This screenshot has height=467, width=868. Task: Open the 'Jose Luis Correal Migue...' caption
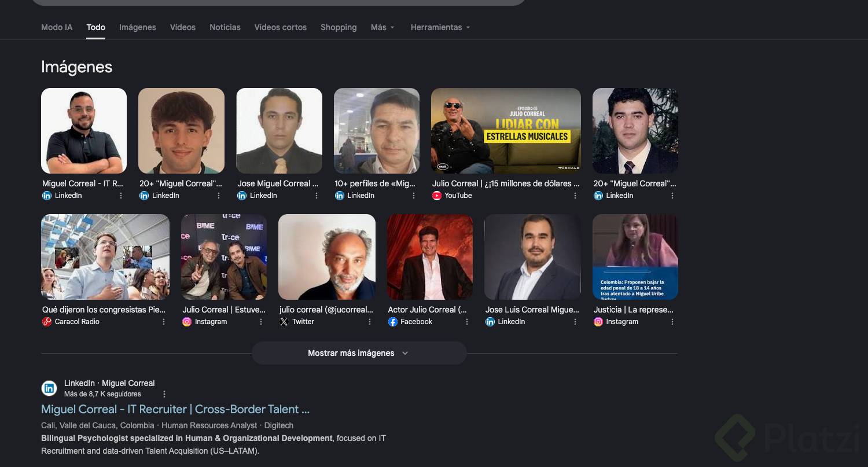click(532, 310)
